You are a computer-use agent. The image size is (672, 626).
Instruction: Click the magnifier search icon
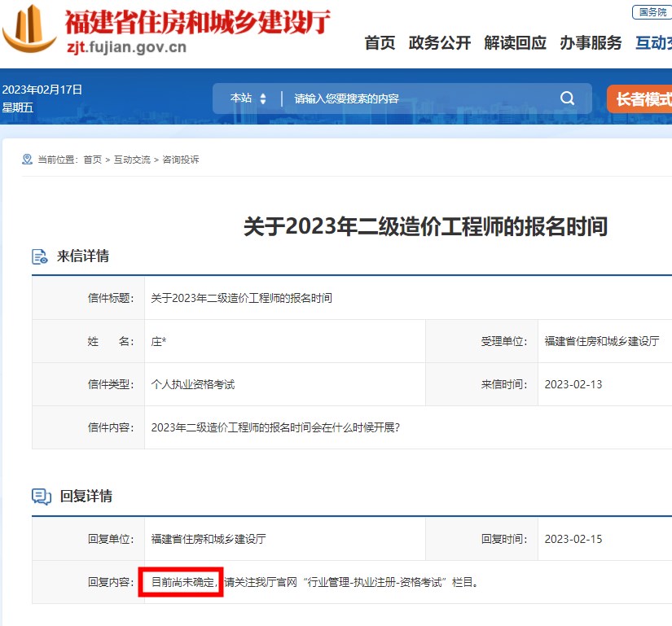point(568,98)
